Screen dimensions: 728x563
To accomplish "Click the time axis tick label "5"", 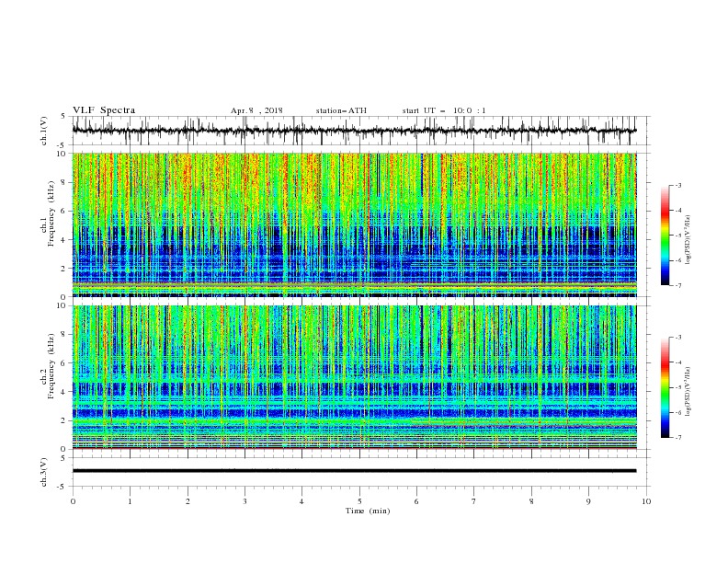I will pos(359,501).
